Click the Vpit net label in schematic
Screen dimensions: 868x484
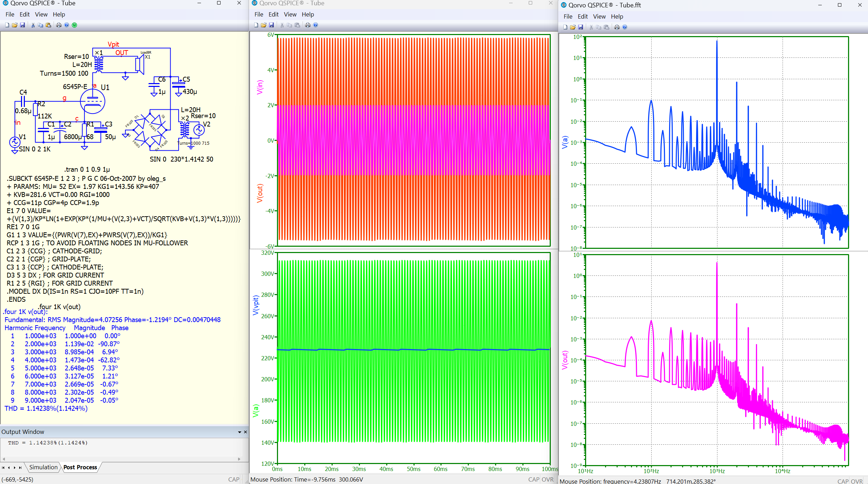[113, 44]
